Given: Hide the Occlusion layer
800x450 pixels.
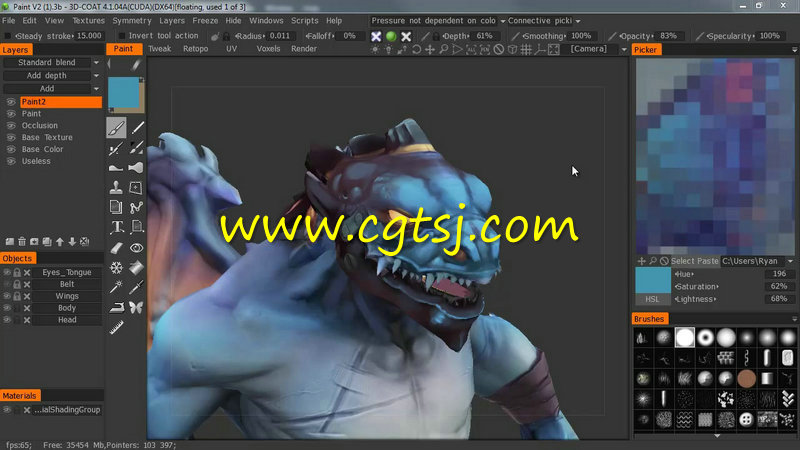Looking at the screenshot, I should coord(11,126).
